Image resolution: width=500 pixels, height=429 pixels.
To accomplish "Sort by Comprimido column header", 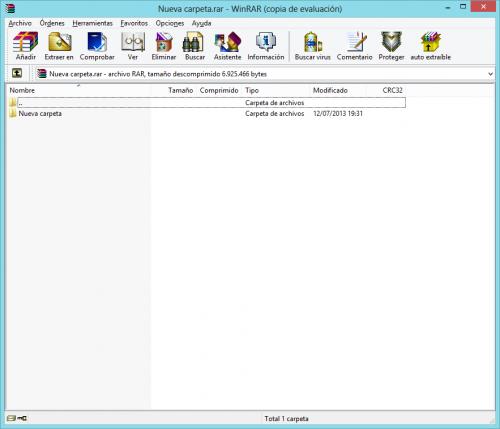I will 219,90.
